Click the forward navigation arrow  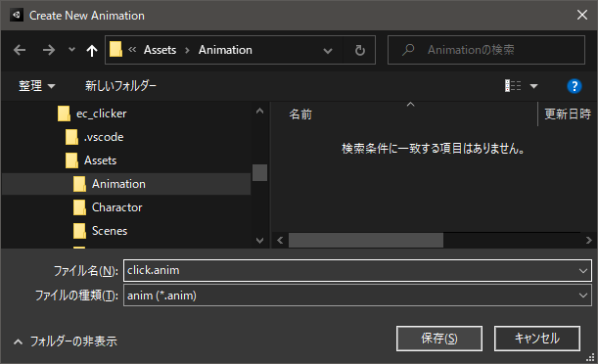point(48,50)
